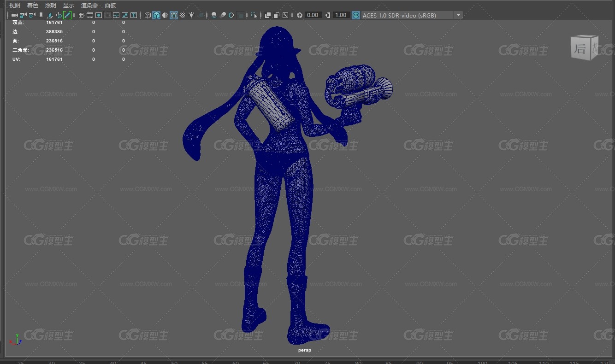Click the Exposure value field 0.00
Viewport: 615px width, 364px height.
click(x=313, y=15)
